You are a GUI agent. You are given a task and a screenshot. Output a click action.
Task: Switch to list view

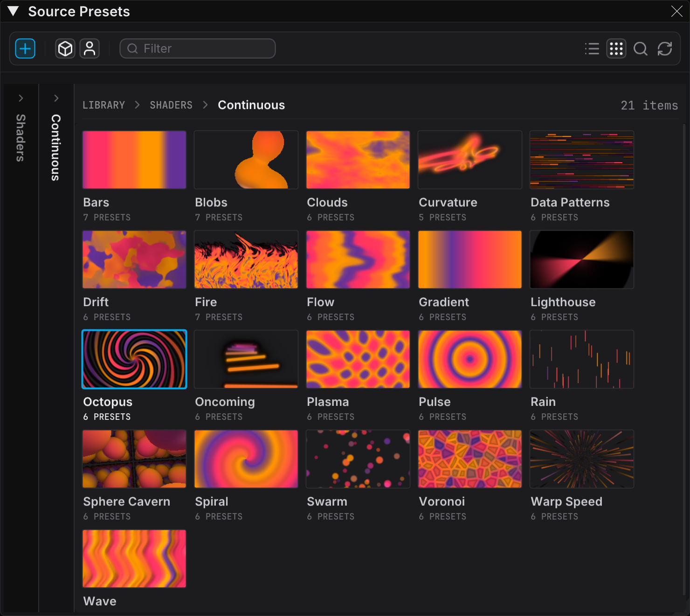(x=592, y=48)
